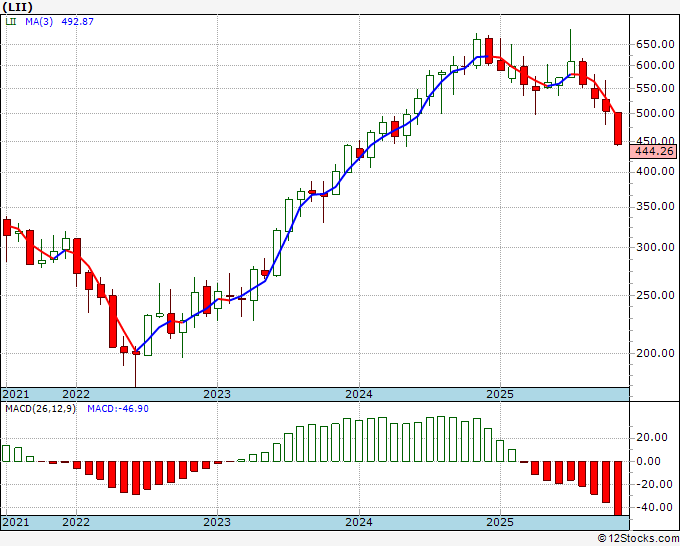The image size is (680, 546).
Task: Click the MA(3) indicator label
Action: [x=39, y=22]
